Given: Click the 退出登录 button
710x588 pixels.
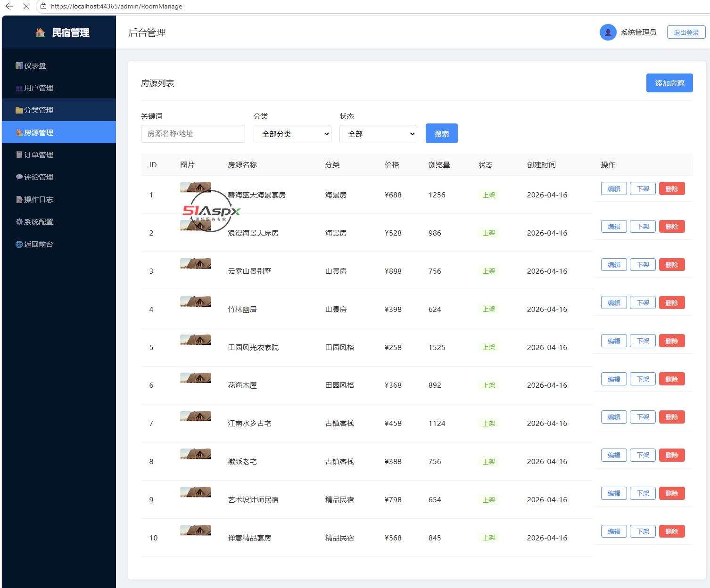Looking at the screenshot, I should pos(686,33).
